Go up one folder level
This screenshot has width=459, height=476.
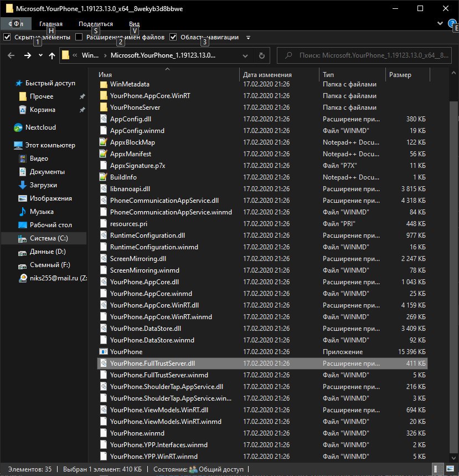coord(52,55)
